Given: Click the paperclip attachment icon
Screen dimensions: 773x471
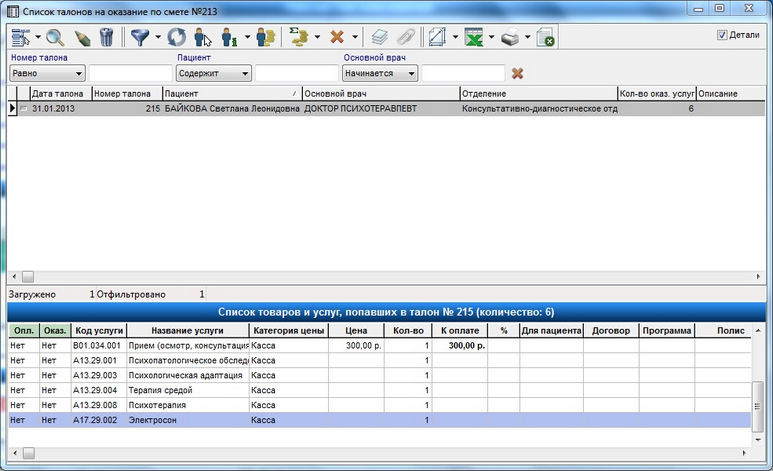Looking at the screenshot, I should click(x=406, y=37).
